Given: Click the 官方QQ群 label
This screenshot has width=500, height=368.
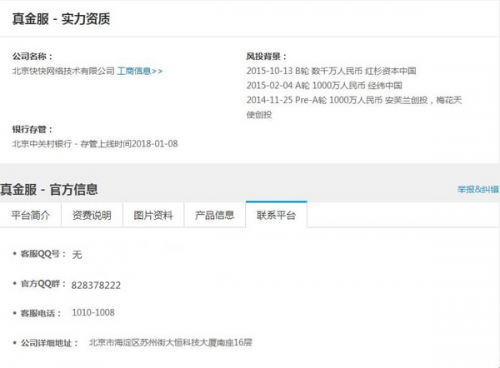Looking at the screenshot, I should click(x=43, y=284).
